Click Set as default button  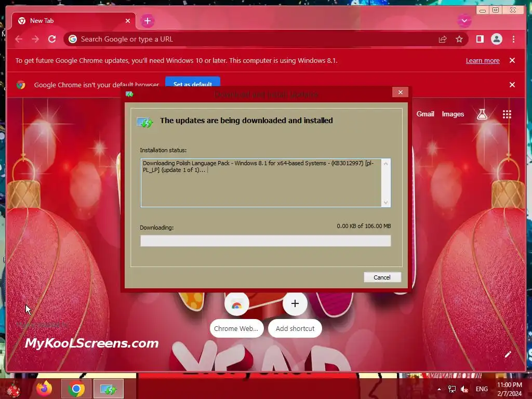coord(193,83)
